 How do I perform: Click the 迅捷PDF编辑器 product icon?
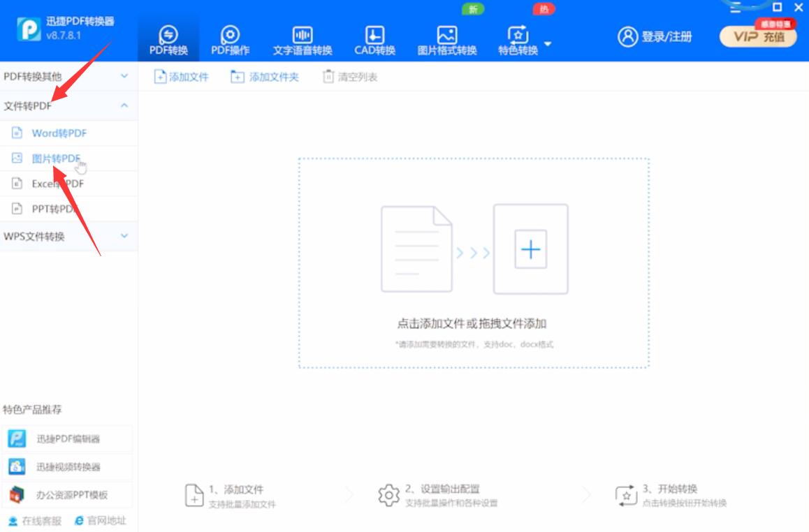(17, 438)
